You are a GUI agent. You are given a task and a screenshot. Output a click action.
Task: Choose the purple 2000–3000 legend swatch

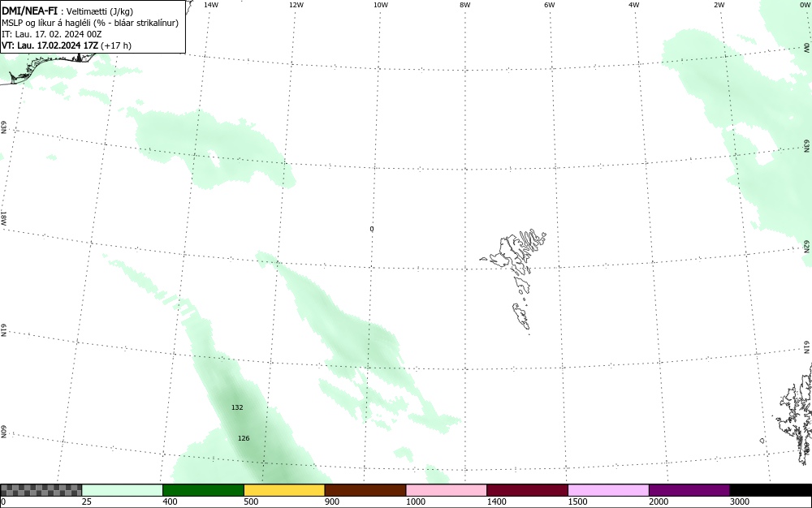[689, 490]
